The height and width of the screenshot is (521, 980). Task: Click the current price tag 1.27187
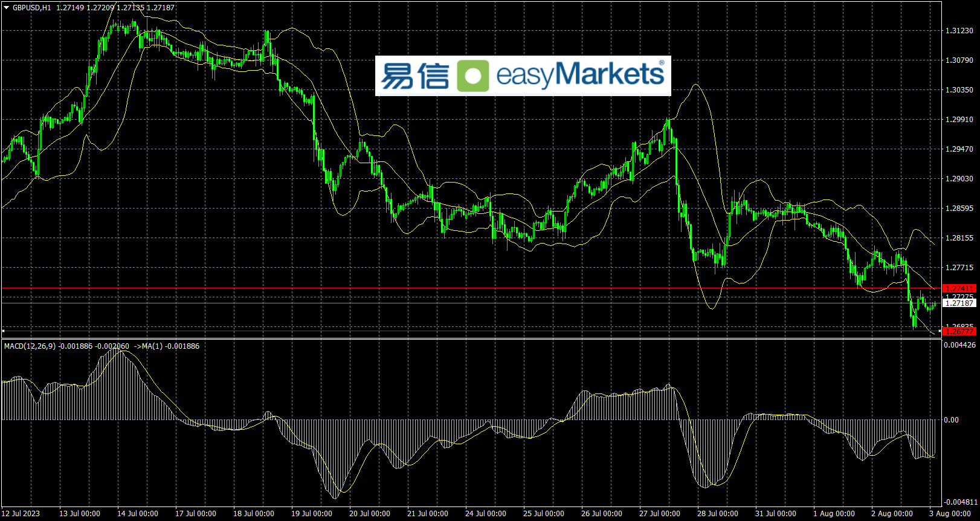tap(959, 303)
